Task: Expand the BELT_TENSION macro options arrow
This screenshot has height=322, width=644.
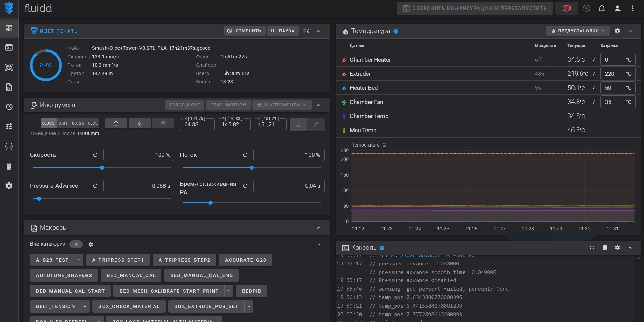Action: 85,306
